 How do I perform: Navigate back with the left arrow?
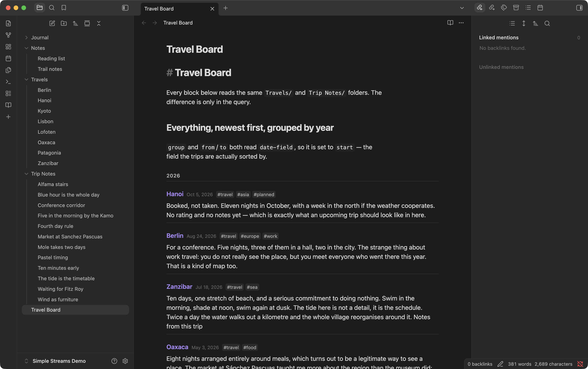(x=144, y=23)
